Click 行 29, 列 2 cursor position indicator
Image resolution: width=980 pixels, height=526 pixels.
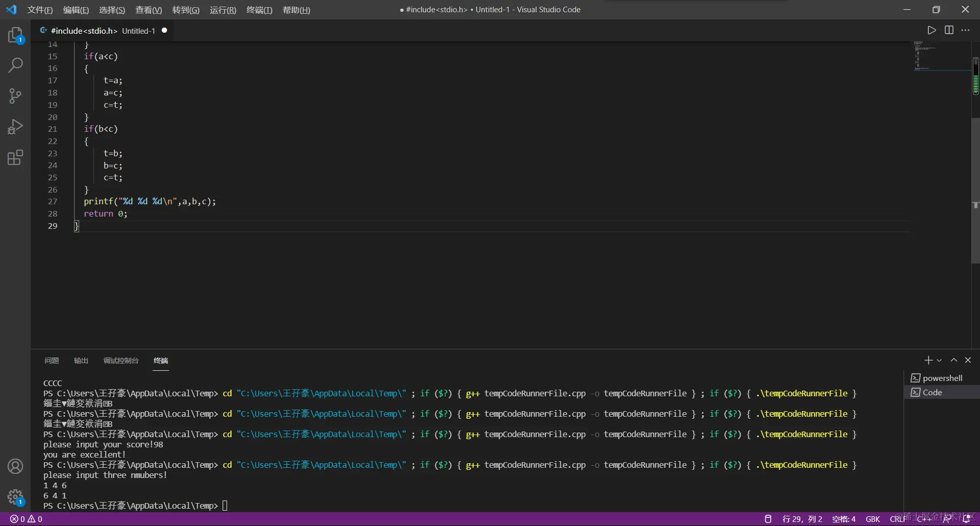802,519
